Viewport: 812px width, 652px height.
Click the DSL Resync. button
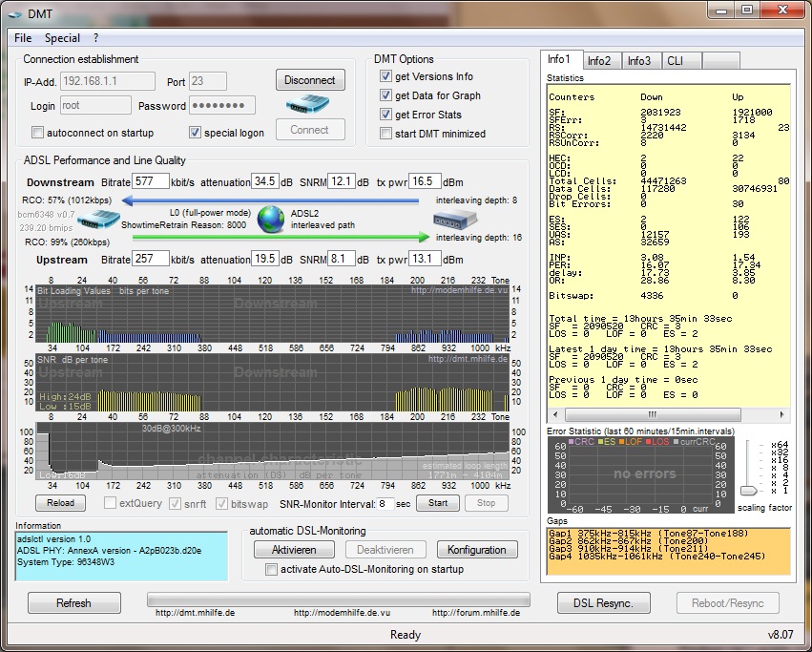(603, 603)
